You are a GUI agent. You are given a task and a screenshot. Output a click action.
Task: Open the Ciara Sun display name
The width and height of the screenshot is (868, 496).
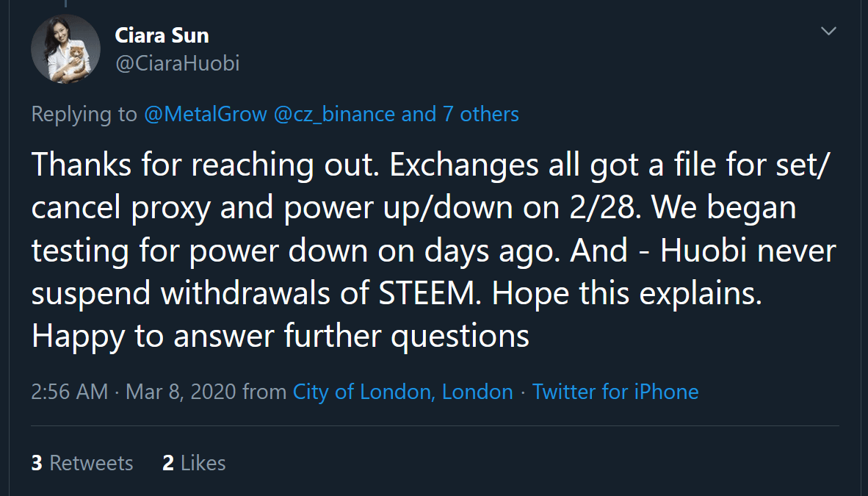(x=162, y=35)
